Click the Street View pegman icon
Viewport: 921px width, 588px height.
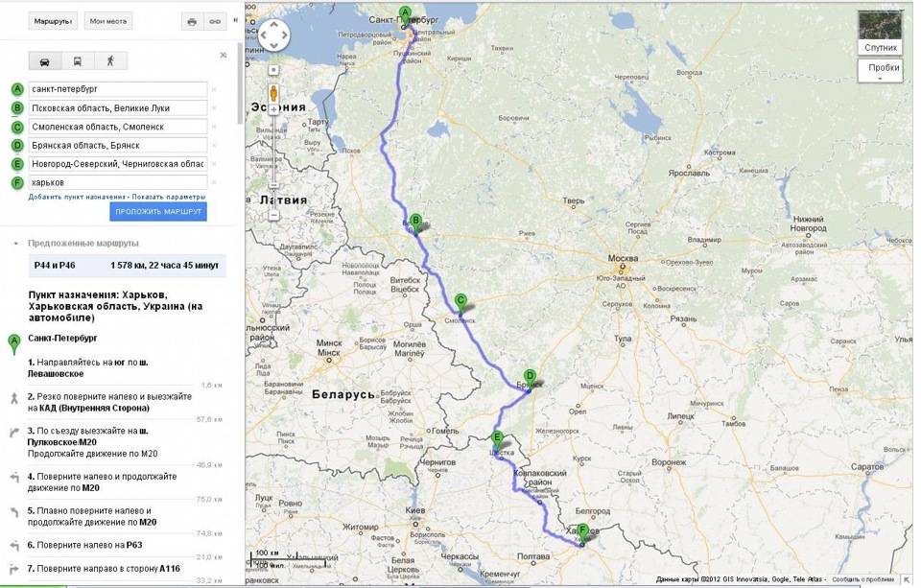(273, 93)
